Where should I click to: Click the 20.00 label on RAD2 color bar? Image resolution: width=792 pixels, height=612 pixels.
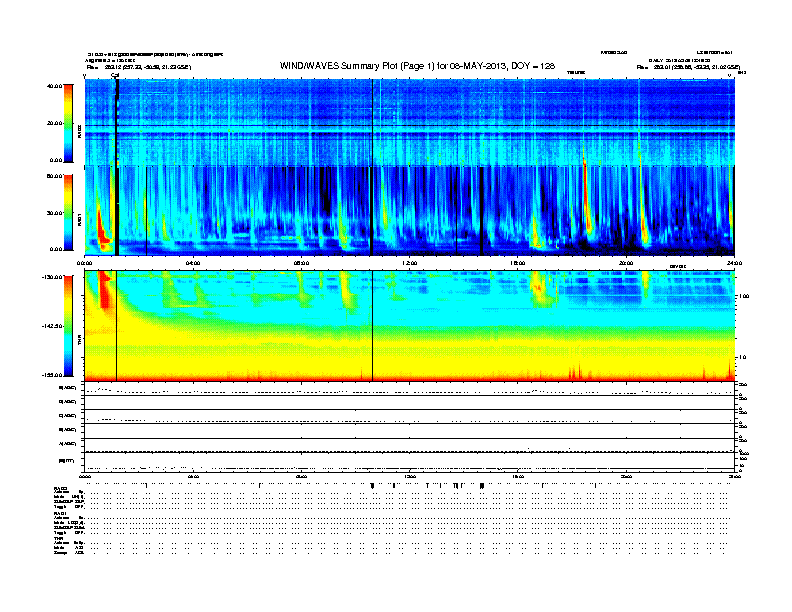click(x=54, y=123)
